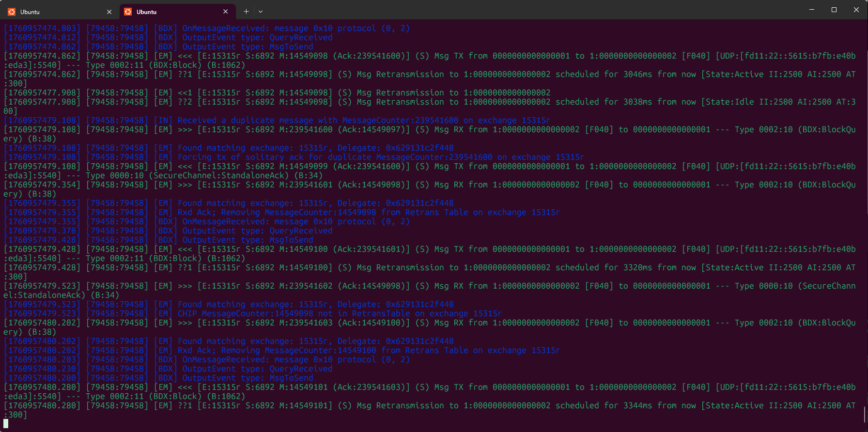Click empty title bar area beside tabs
This screenshot has height=432, width=868.
click(x=484, y=11)
